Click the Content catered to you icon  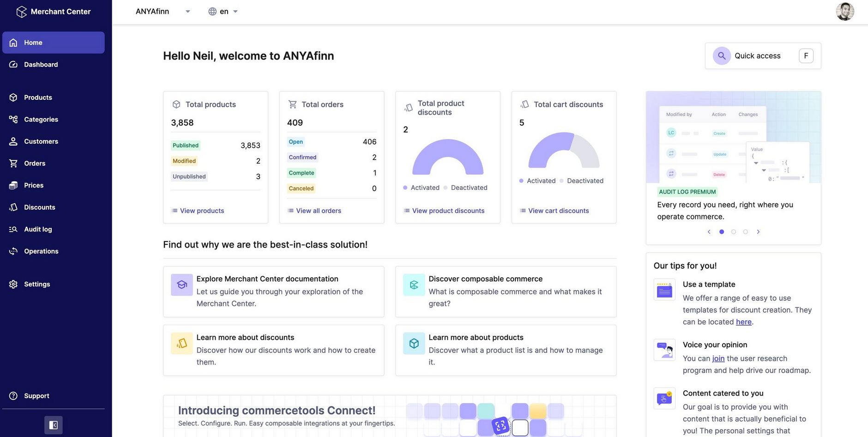(664, 398)
